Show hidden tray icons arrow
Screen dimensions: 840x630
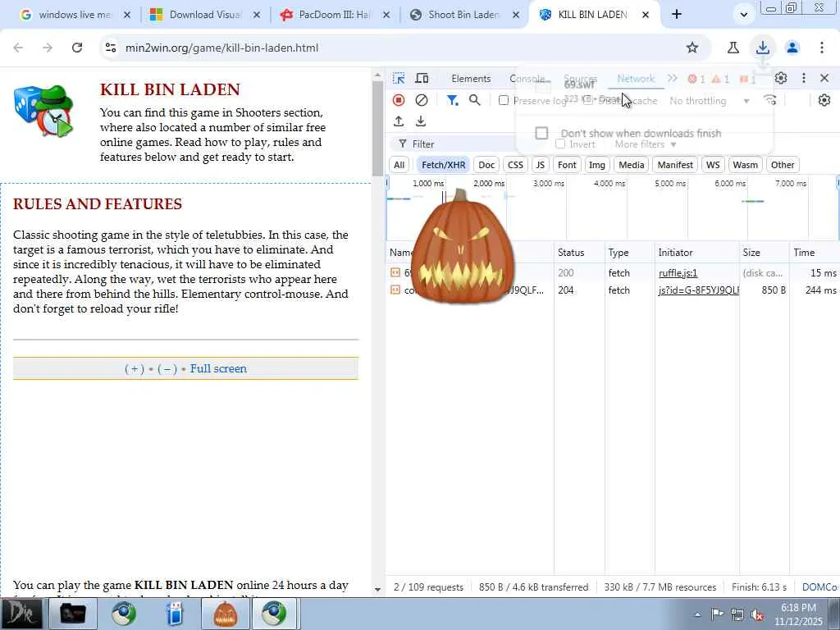coord(697,615)
